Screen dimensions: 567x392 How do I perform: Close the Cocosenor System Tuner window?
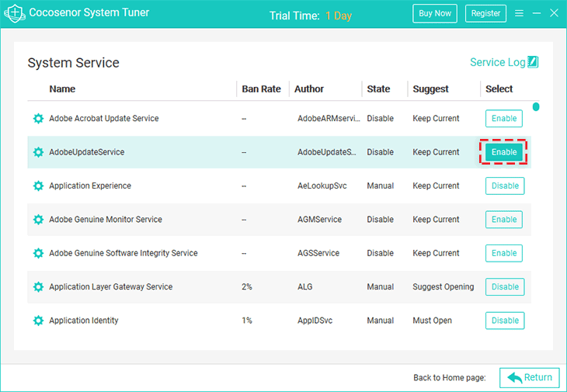(554, 13)
